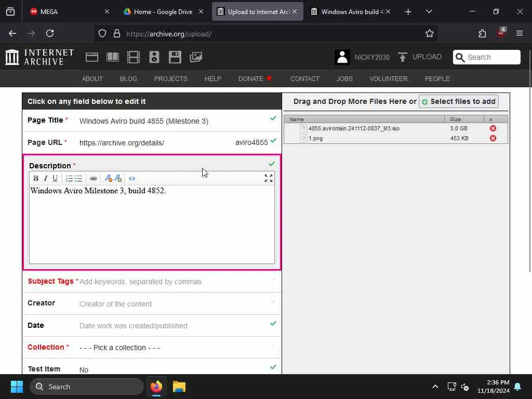This screenshot has height=399, width=532.
Task: Open text color tool in editor
Action: point(108,179)
